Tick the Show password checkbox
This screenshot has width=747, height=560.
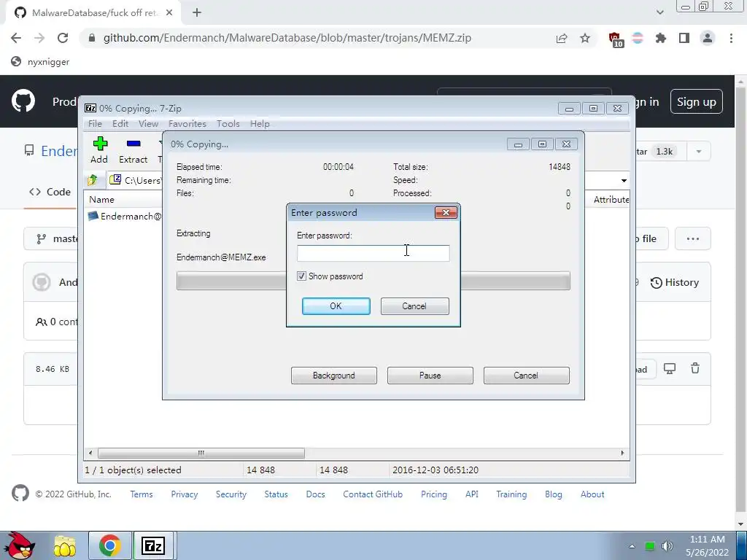[301, 276]
